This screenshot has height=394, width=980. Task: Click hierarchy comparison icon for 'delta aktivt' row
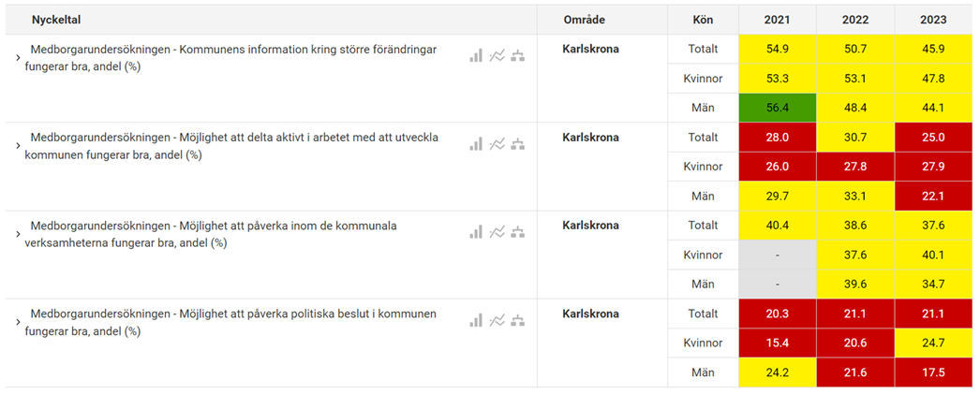coord(517,144)
